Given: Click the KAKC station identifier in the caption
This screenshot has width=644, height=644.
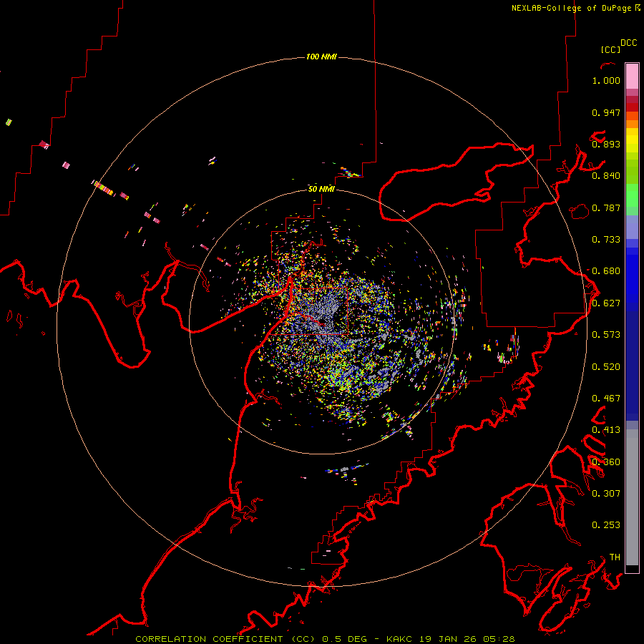Looking at the screenshot, I should [x=400, y=639].
